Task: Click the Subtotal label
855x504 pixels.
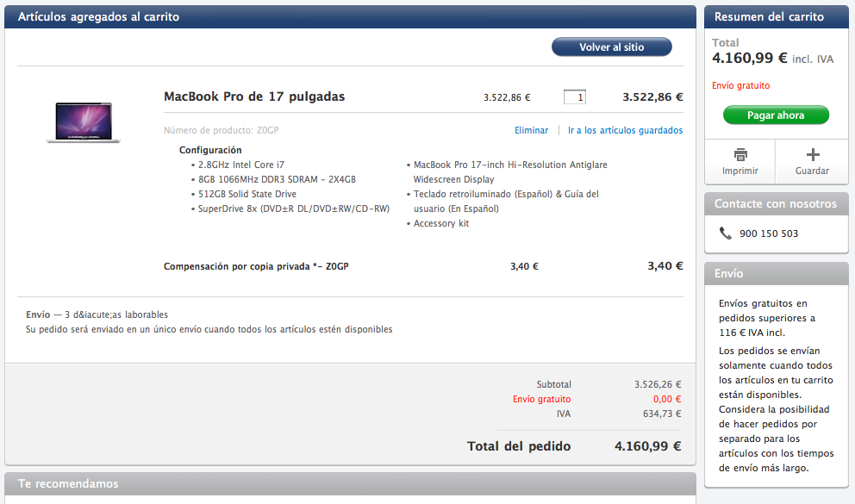Action: (554, 384)
